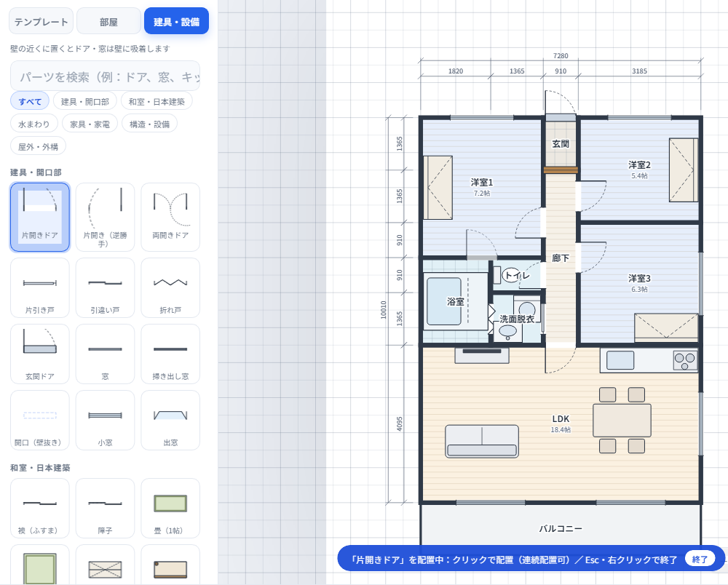Click the 洗面脱衣 washroom label on plan

517,319
